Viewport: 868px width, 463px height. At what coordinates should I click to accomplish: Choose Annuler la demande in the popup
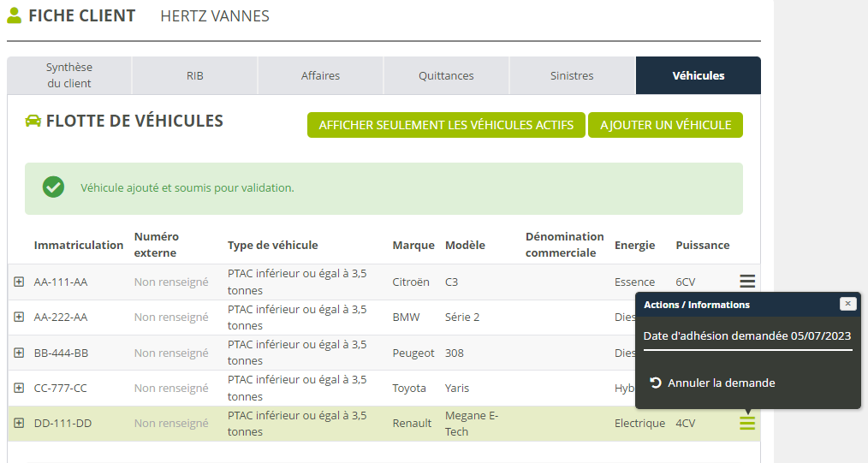point(721,383)
